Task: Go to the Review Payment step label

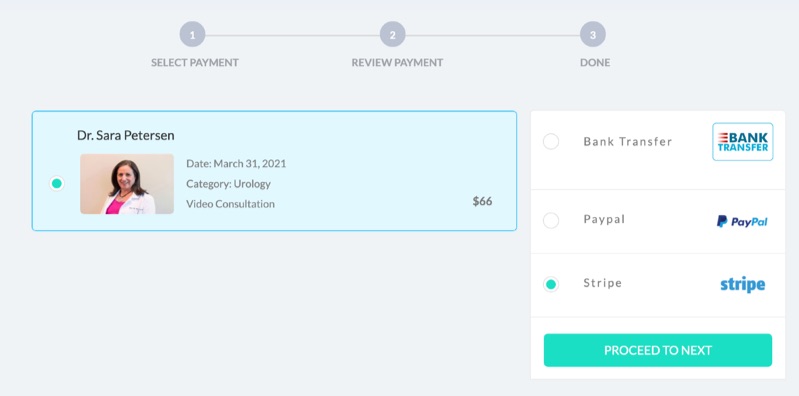Action: [397, 63]
